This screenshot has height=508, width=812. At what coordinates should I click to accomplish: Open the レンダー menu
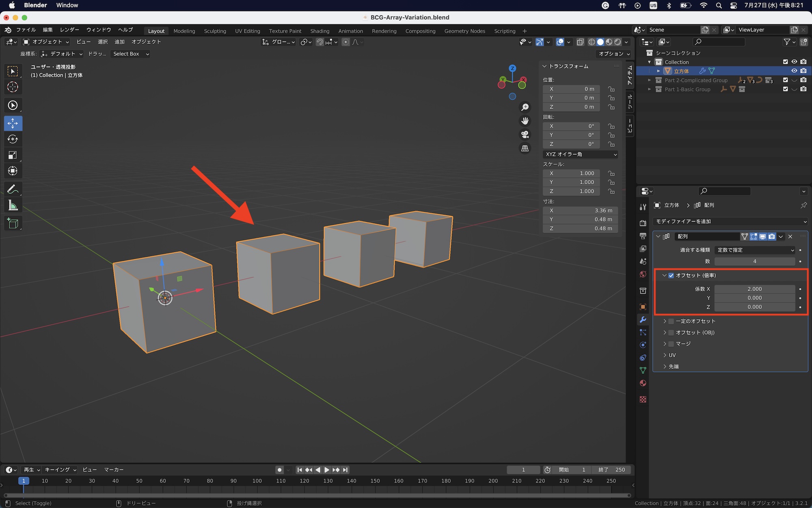[x=69, y=30]
